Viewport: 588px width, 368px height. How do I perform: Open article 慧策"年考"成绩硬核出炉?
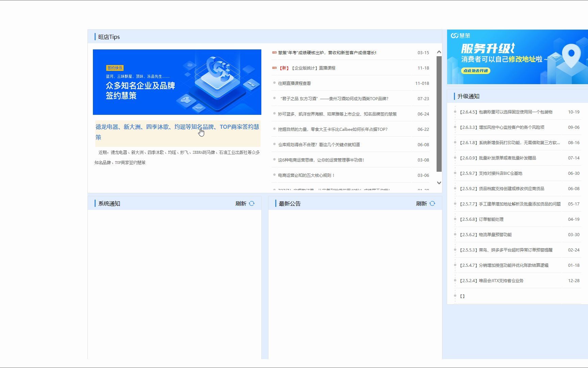327,52
